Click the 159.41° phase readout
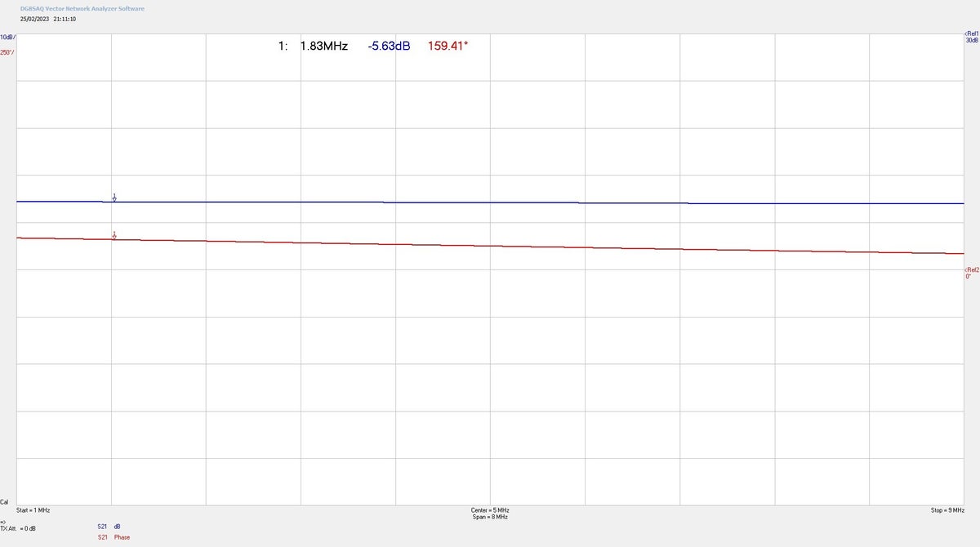 click(448, 46)
